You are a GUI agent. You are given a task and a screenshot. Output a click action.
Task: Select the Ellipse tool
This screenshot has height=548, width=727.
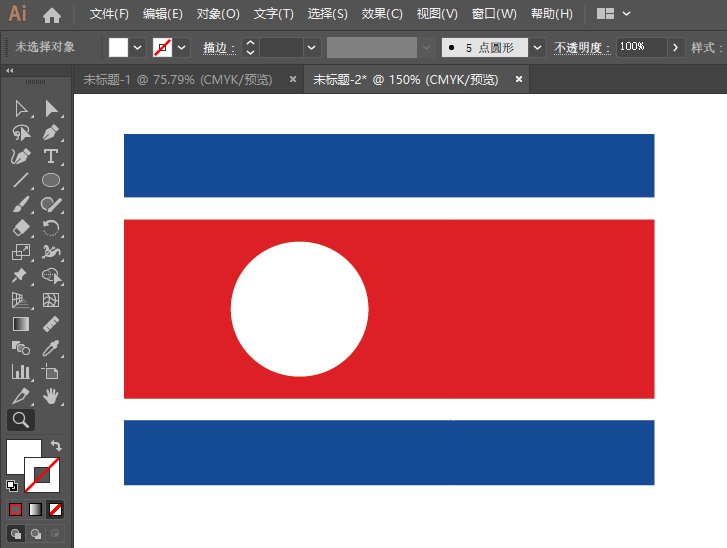click(x=51, y=180)
